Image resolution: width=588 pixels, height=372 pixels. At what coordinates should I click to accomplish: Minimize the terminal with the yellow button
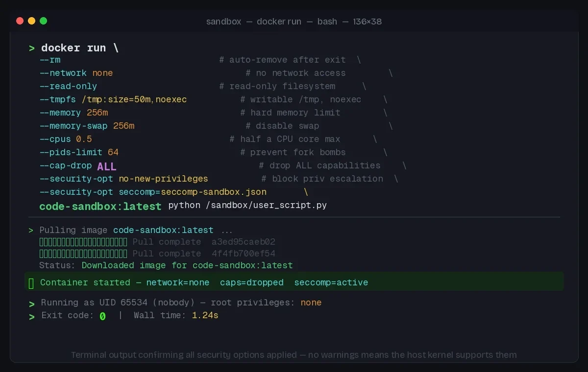click(31, 21)
